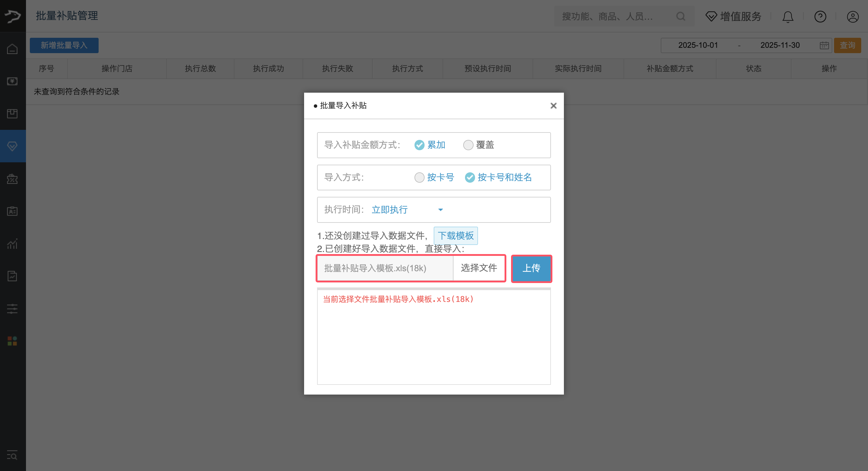This screenshot has height=471, width=868.
Task: Open the colorful apps grid icon
Action: pyautogui.click(x=12, y=341)
